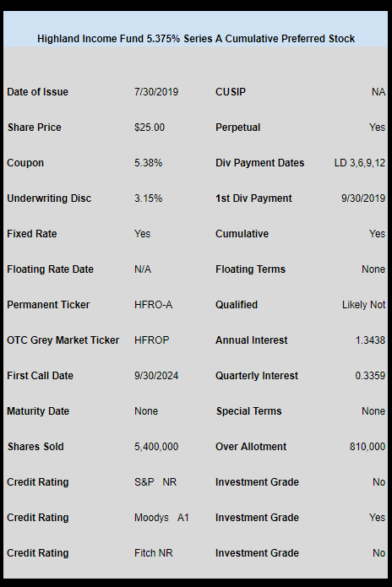Click the Div Payment Dates LD 3,6,9,12

[359, 163]
